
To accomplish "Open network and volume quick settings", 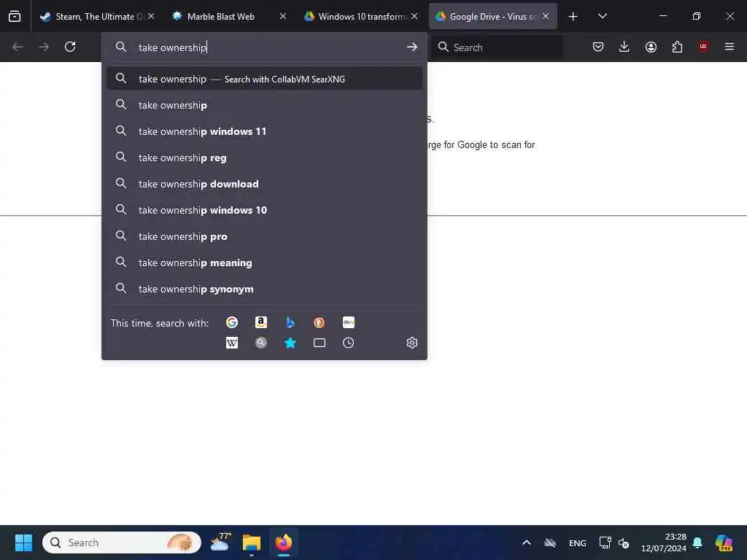I will click(x=614, y=542).
